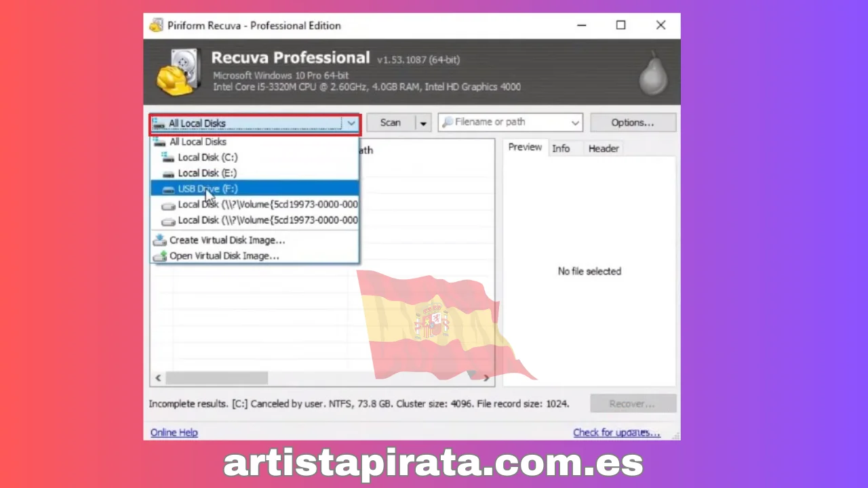Click the Recover button
The width and height of the screenshot is (868, 488).
click(633, 403)
